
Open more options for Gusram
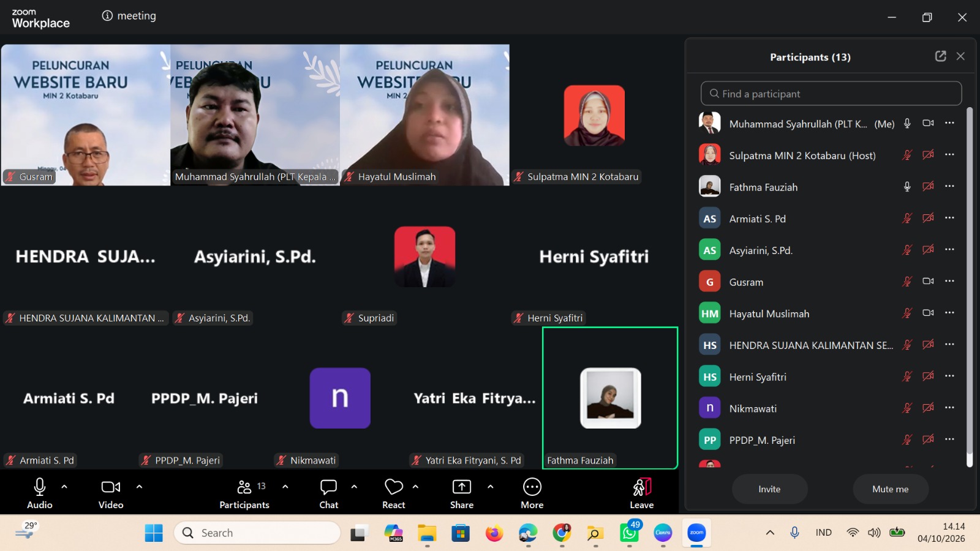(x=949, y=281)
